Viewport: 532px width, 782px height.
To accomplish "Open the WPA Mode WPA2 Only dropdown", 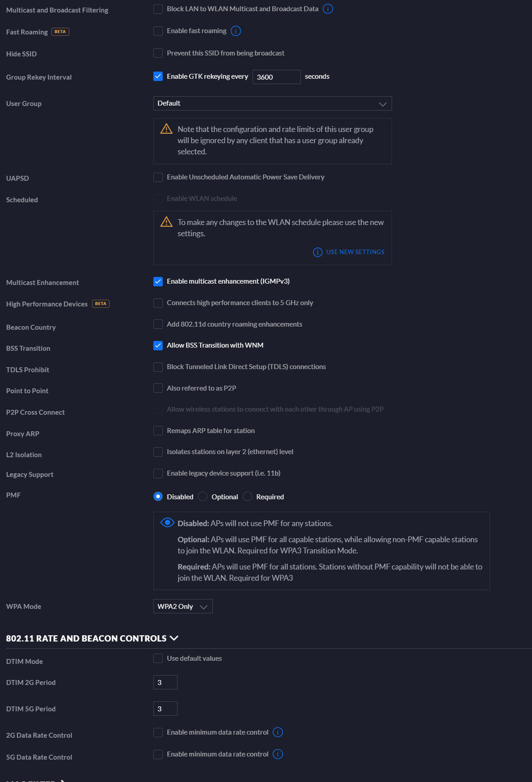I will tap(183, 606).
